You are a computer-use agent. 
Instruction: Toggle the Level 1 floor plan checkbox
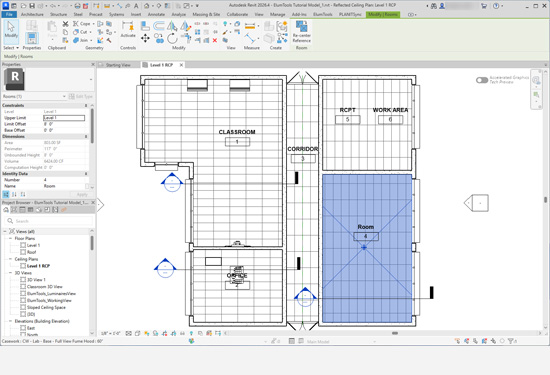[x=23, y=245]
